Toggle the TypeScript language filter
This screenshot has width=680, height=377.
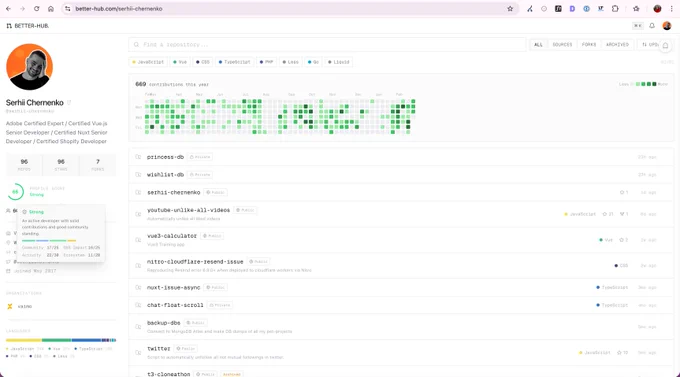pos(234,62)
